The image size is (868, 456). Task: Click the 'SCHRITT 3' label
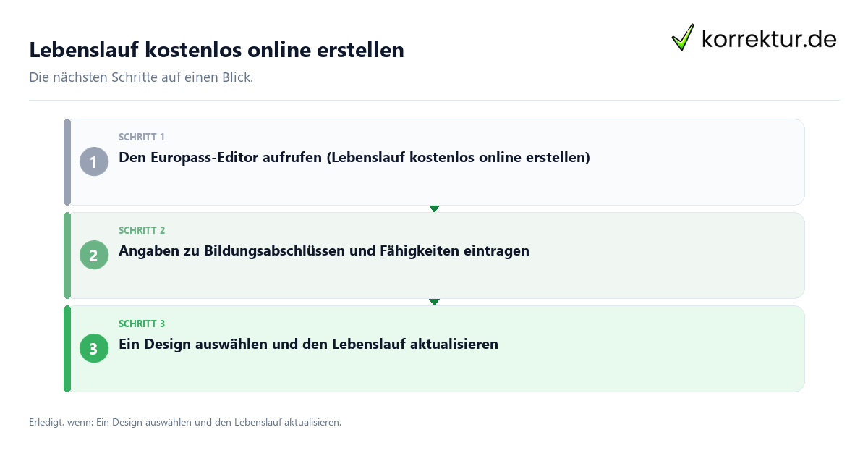pyautogui.click(x=142, y=324)
